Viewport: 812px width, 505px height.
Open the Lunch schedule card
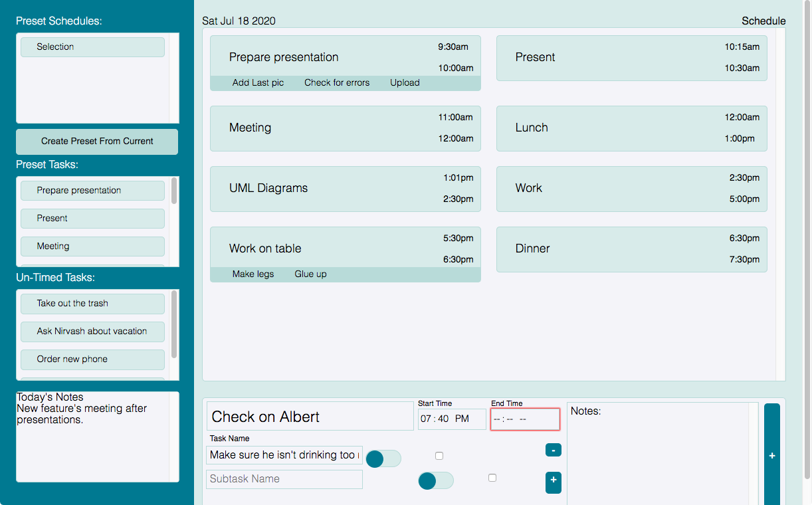[631, 128]
